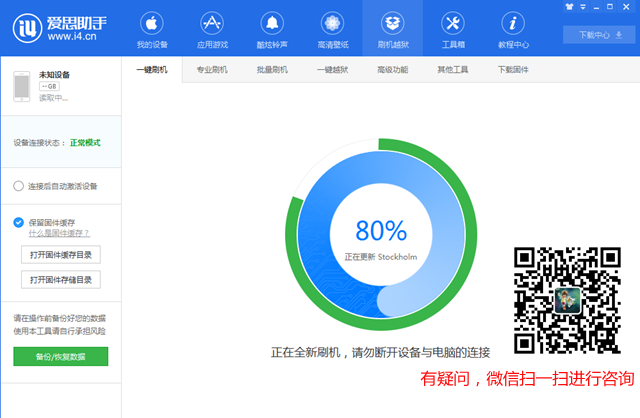Click 打开固件存储目录 button
Screen dimensions: 640x418
click(61, 280)
